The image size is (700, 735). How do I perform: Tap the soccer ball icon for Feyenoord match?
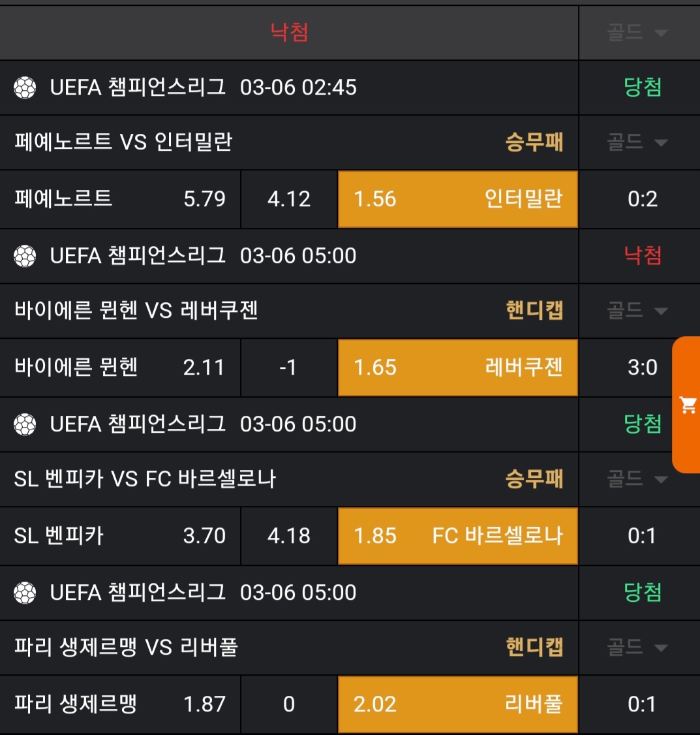click(x=25, y=87)
